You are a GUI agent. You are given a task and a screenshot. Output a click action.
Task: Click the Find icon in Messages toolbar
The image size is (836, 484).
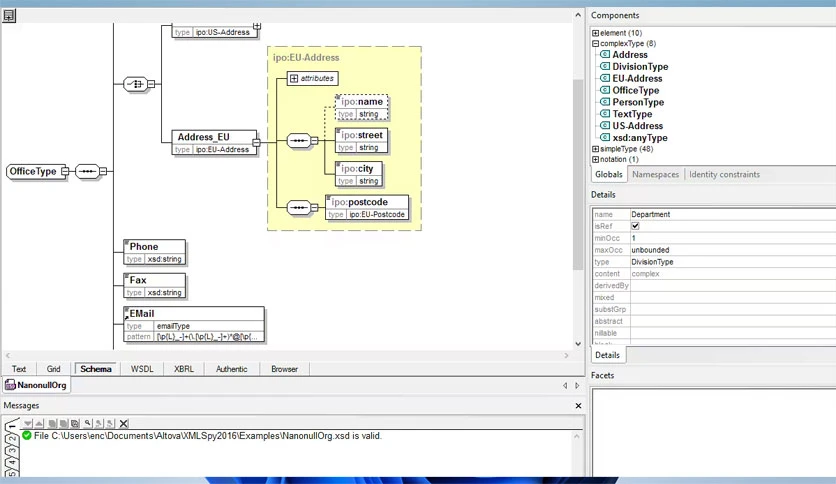pos(88,424)
